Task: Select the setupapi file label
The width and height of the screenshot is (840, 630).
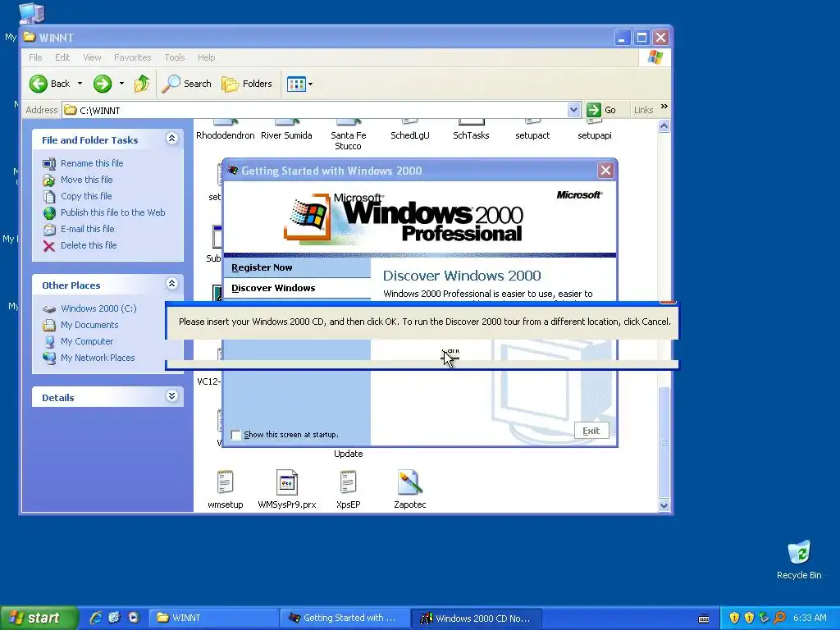Action: 594,135
